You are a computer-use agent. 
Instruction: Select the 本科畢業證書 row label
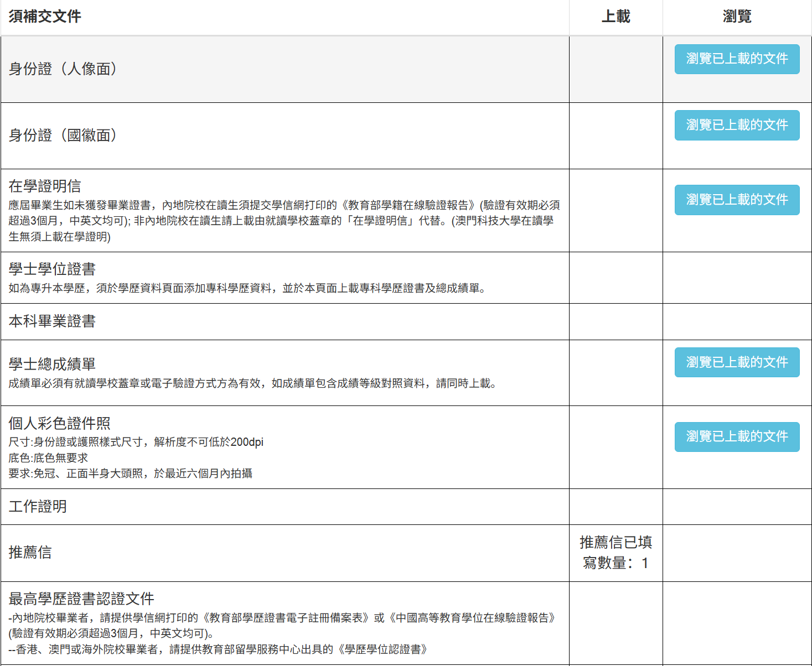click(x=52, y=321)
